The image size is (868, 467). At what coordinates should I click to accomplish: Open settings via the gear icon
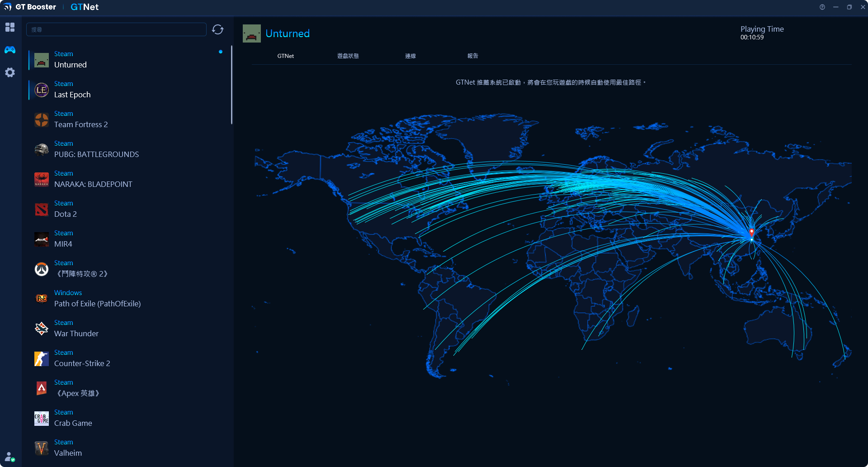[x=10, y=72]
